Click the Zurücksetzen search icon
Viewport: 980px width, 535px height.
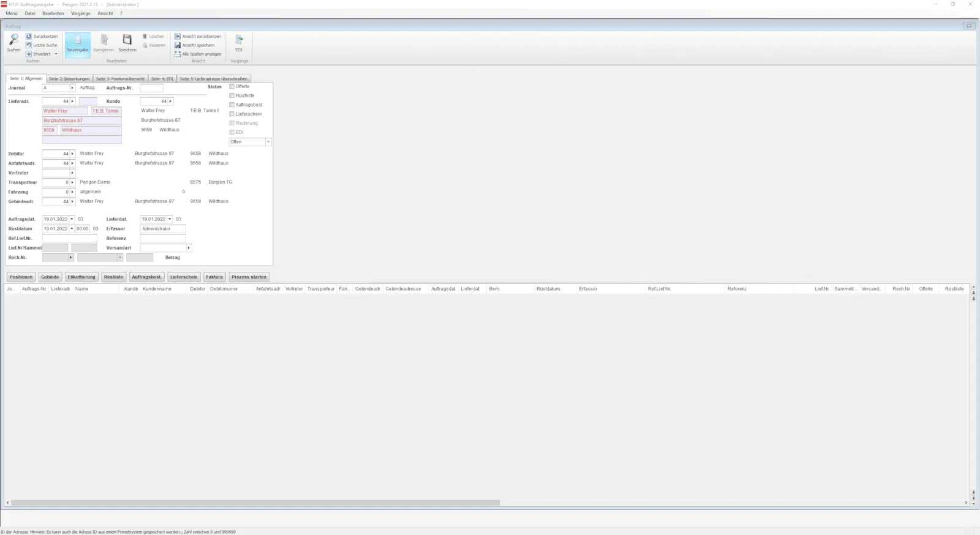[29, 36]
